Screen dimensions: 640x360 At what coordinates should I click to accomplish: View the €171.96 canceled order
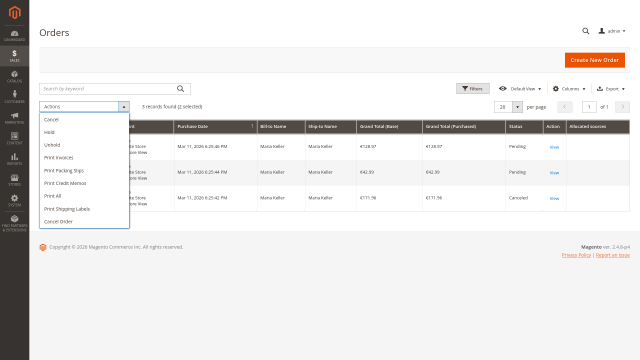point(554,198)
